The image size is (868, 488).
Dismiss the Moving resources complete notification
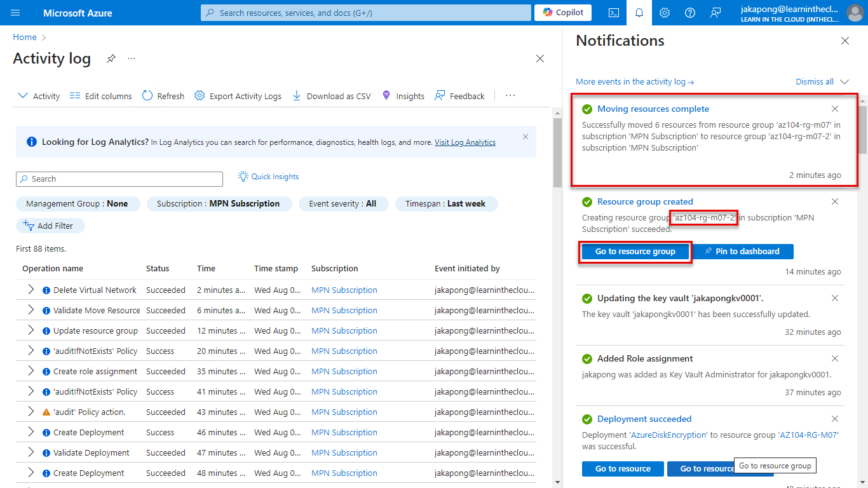tap(835, 109)
